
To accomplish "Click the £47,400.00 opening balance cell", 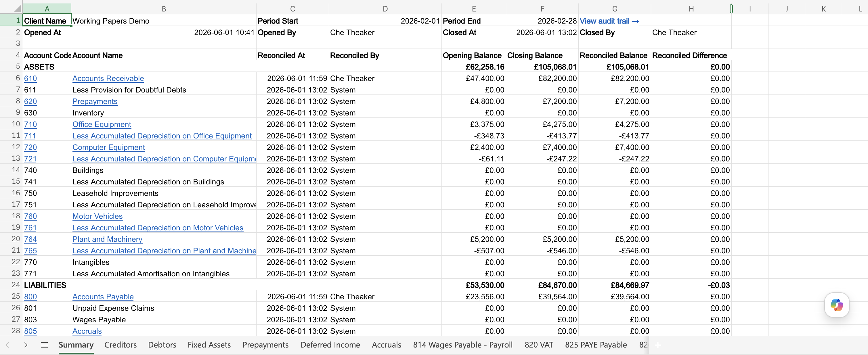I will tap(473, 78).
